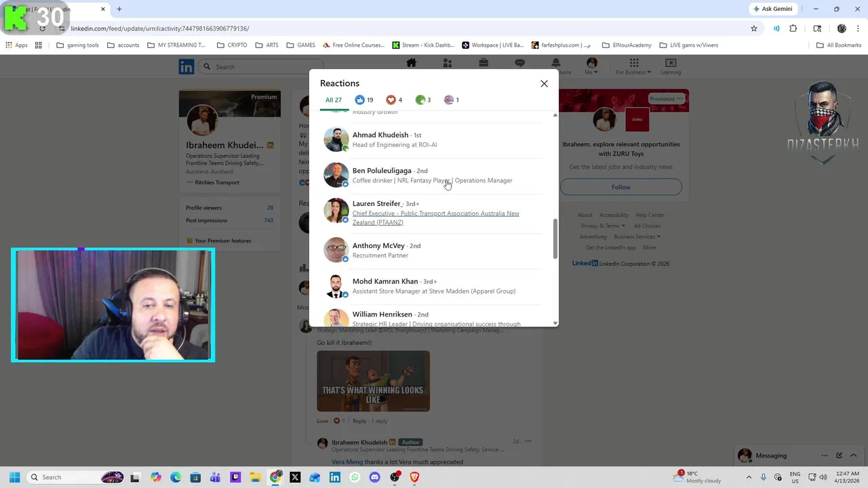
Task: Click Ben Poluleuligaga's profile photo
Action: point(336,175)
